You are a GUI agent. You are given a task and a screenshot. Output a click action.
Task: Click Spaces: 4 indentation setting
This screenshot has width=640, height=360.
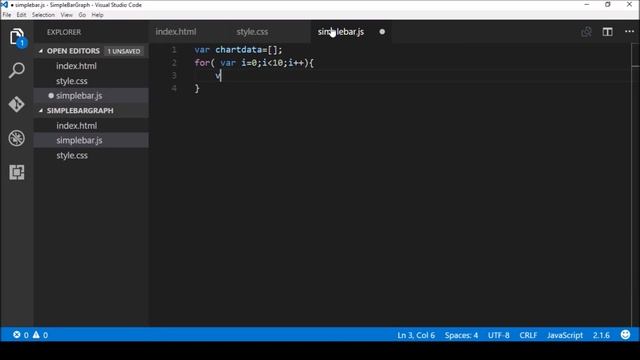[x=461, y=335]
